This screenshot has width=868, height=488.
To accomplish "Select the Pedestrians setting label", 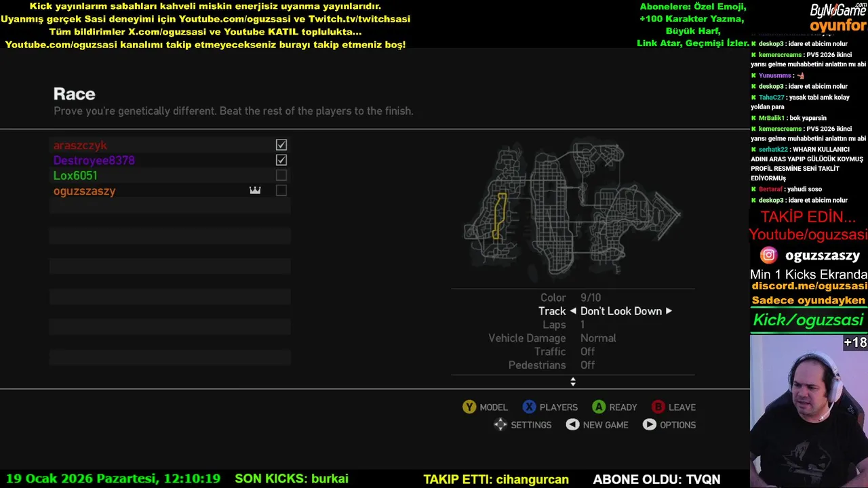I will point(537,365).
